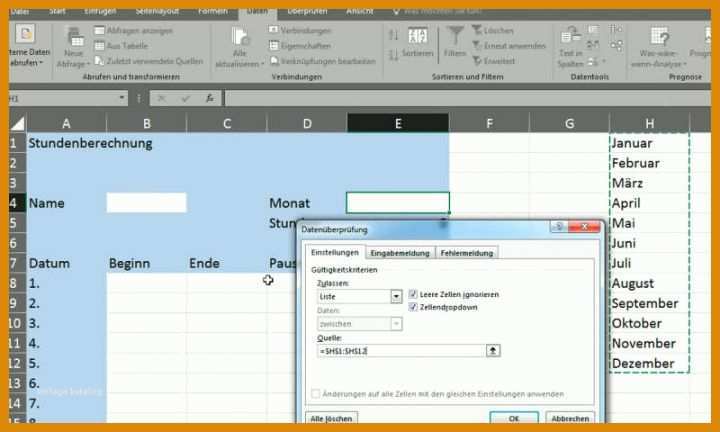Screen dimensions: 720x432
Task: Click the Alle löschen button
Action: coord(331,418)
